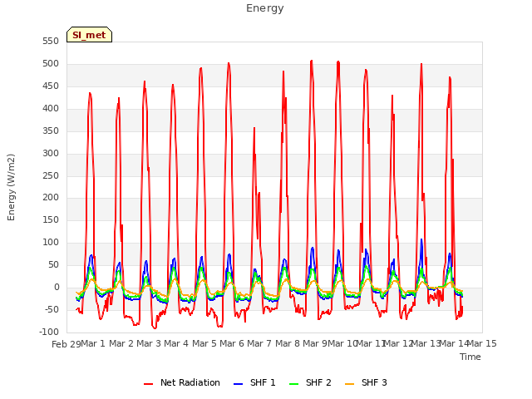Click the Mar 9 x-axis tick label

pos(315,343)
